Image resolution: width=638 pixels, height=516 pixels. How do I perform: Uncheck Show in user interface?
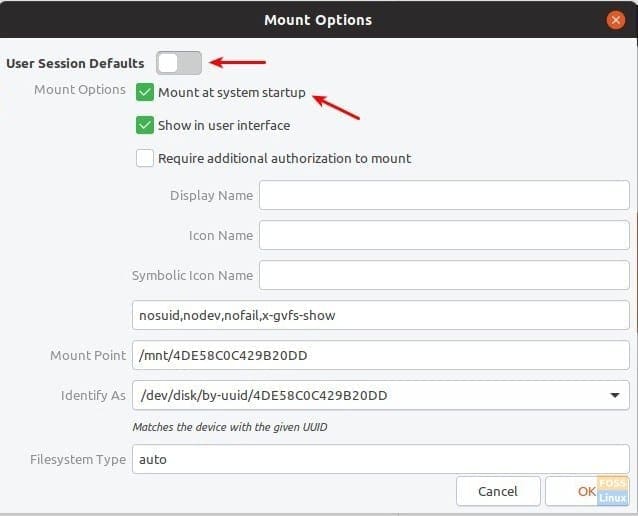pyautogui.click(x=145, y=125)
